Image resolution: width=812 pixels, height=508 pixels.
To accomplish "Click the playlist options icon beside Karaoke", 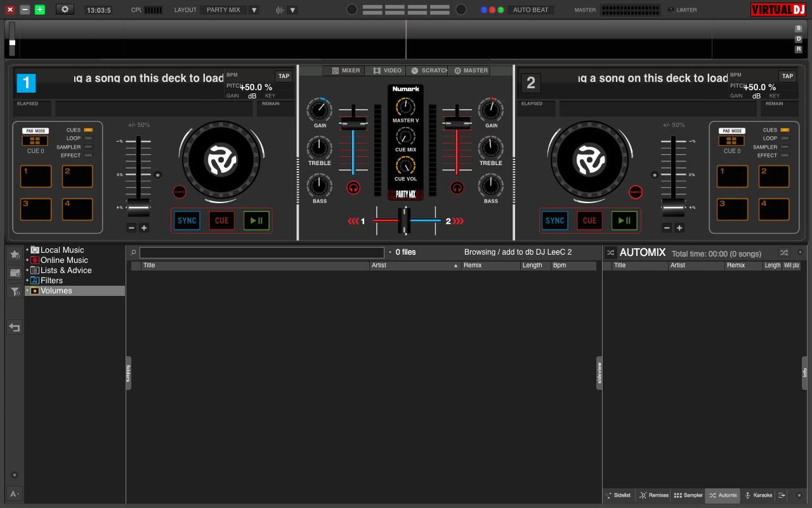I will point(782,495).
